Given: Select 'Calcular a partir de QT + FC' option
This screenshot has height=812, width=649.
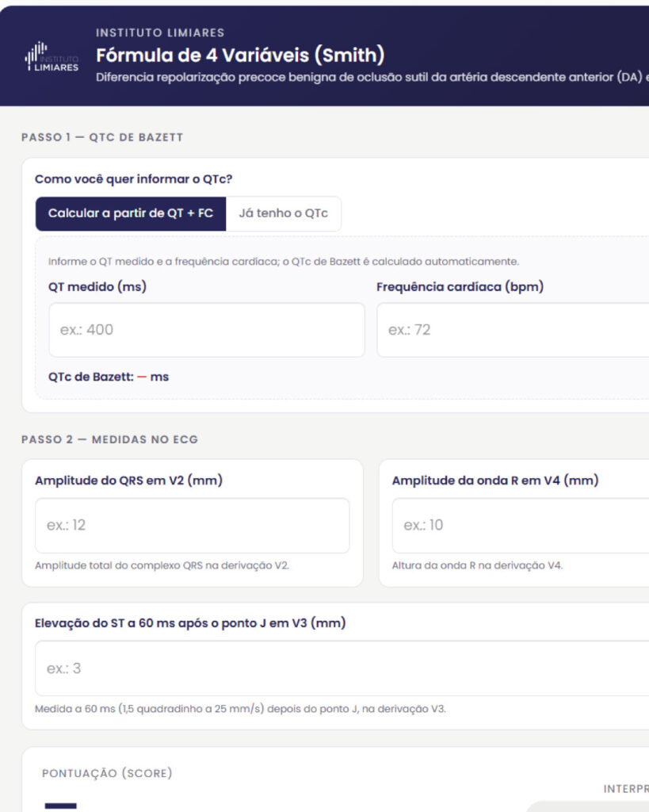Looking at the screenshot, I should [x=131, y=213].
